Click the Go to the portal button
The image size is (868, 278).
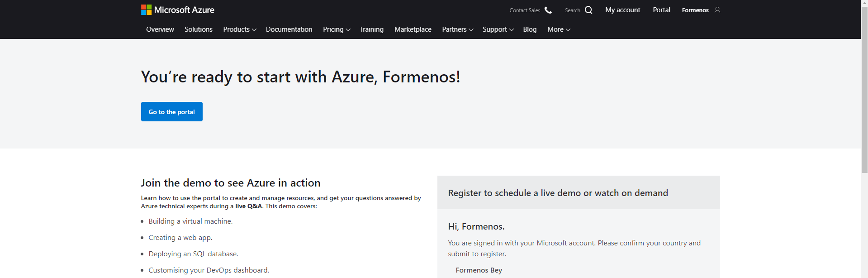[x=172, y=112]
